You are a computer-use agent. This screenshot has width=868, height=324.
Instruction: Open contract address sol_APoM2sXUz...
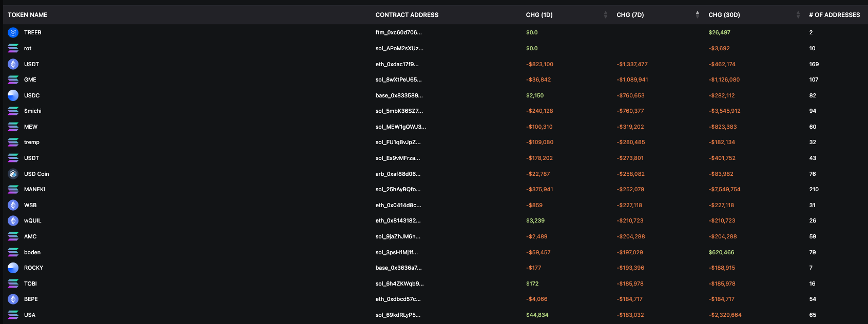coord(399,48)
